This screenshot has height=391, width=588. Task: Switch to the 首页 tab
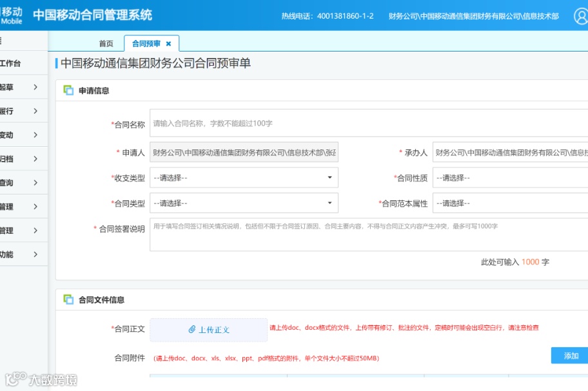(106, 44)
